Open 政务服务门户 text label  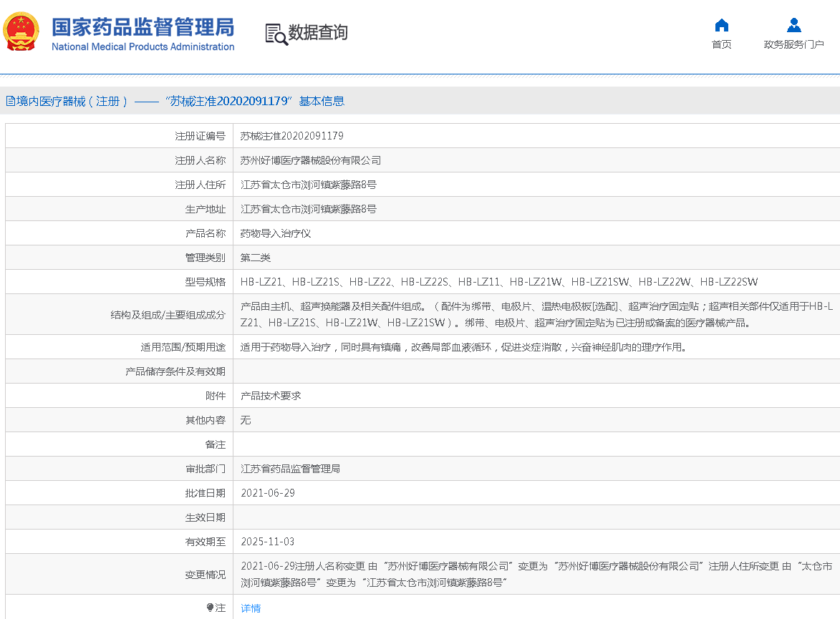[793, 45]
